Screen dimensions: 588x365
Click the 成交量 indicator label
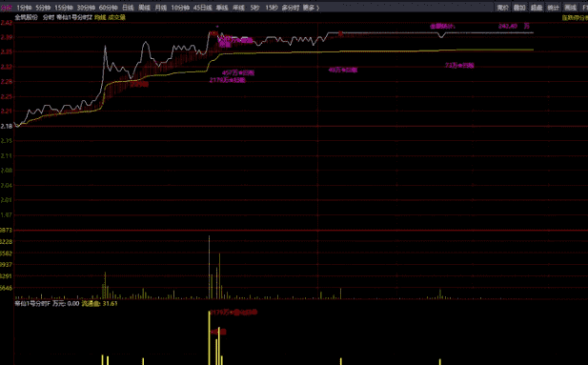point(116,17)
